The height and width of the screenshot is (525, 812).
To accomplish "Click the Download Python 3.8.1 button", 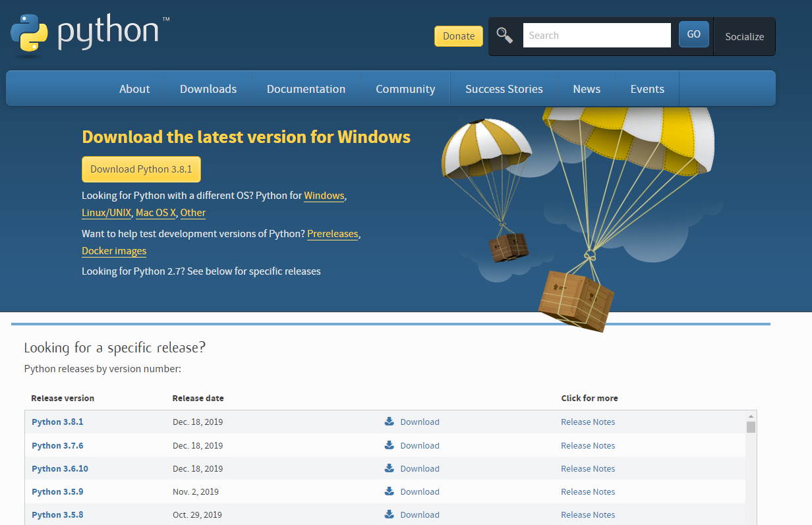I will (141, 169).
